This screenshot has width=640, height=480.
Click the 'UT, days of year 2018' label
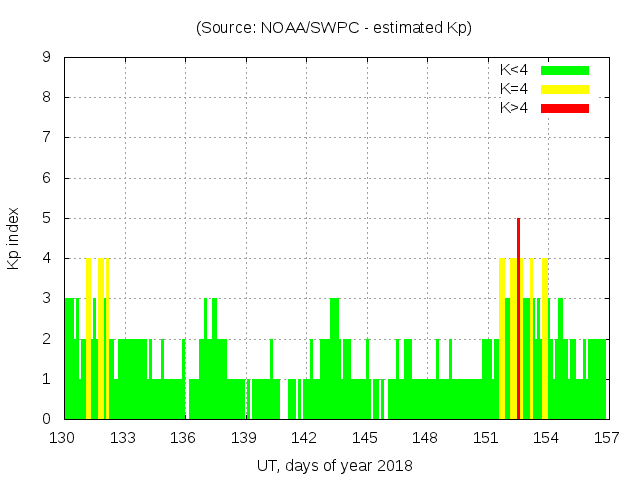334,465
